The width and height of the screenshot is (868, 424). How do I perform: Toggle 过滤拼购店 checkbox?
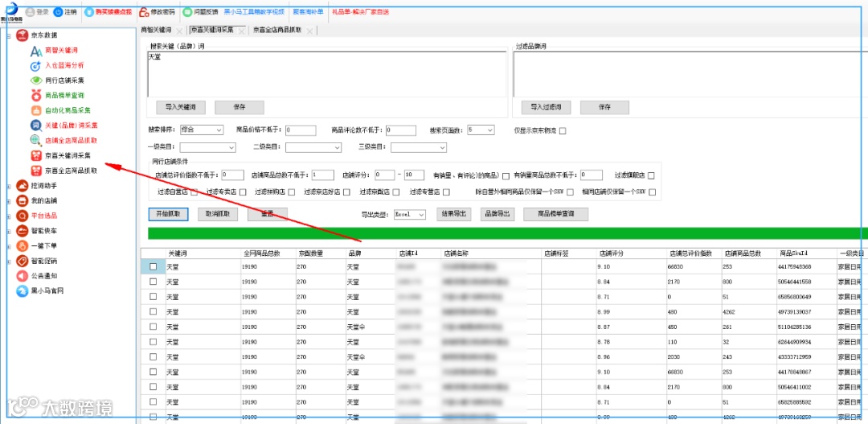click(291, 193)
